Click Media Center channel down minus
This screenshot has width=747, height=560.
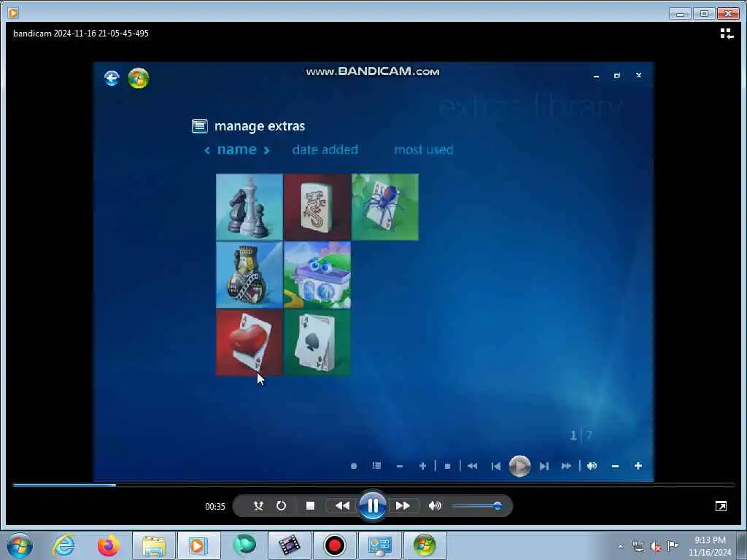400,466
